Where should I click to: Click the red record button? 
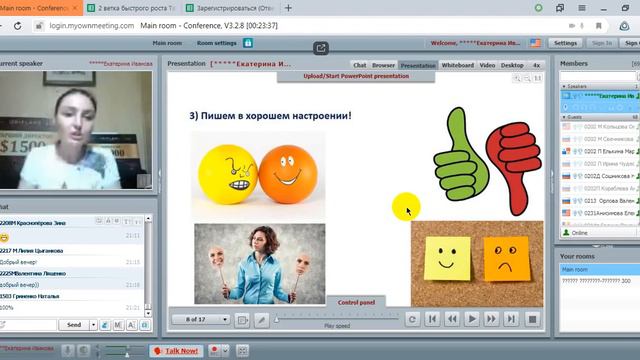(214, 351)
